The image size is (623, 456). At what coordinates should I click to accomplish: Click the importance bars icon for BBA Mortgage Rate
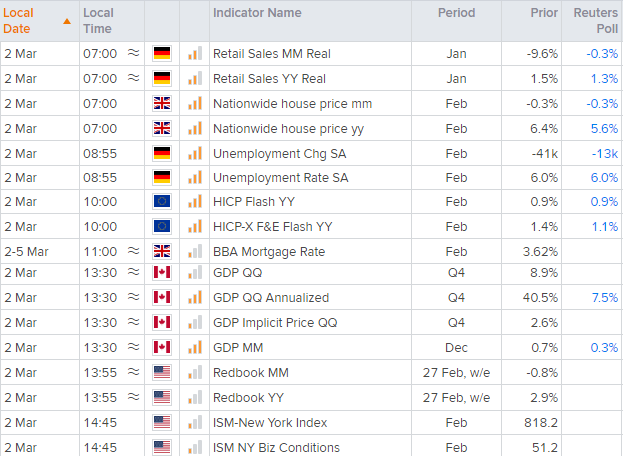[194, 252]
